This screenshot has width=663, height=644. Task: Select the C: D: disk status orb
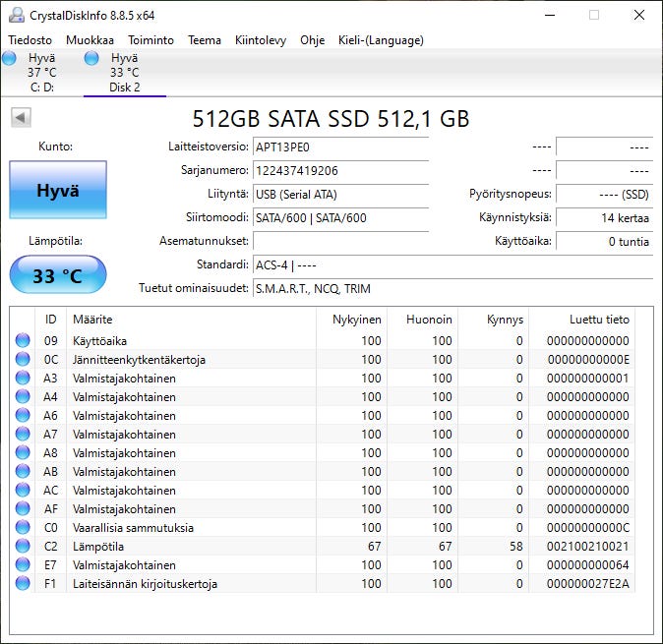[10, 59]
